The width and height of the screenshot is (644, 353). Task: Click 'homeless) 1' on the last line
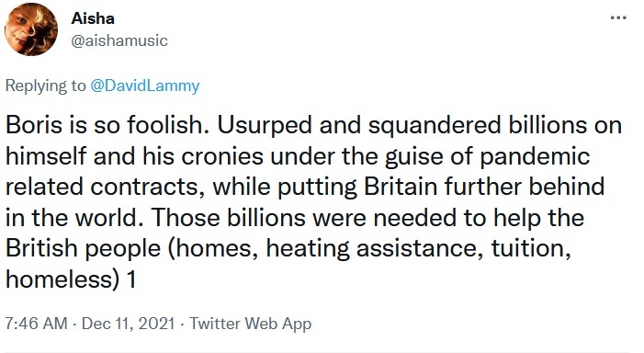[71, 279]
